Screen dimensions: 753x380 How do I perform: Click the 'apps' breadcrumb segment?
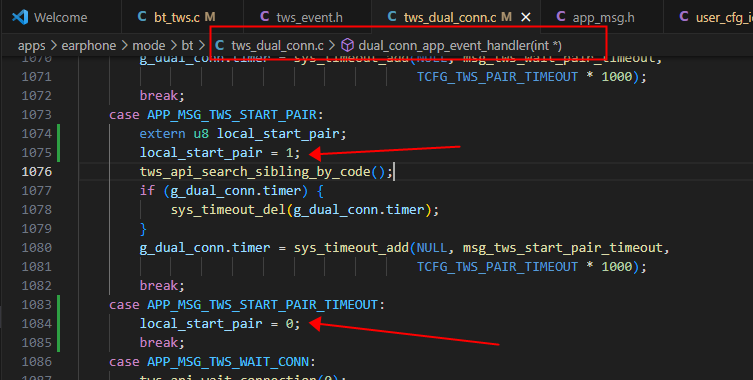pyautogui.click(x=32, y=46)
